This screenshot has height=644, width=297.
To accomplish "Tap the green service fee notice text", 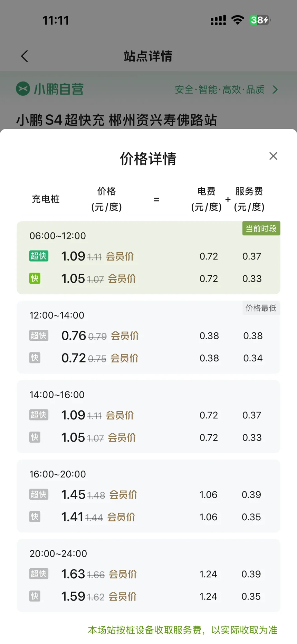I will tap(183, 630).
